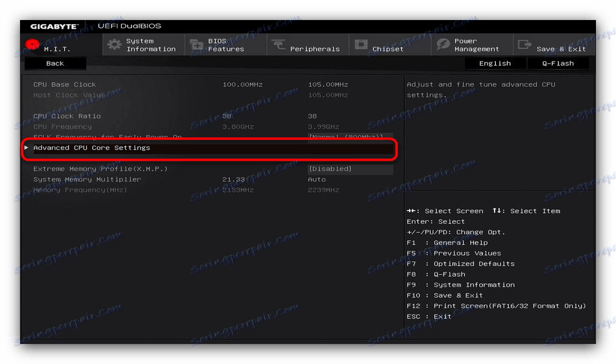The image size is (616, 364).
Task: Click the F8 Q-Flash help line
Action: [436, 274]
